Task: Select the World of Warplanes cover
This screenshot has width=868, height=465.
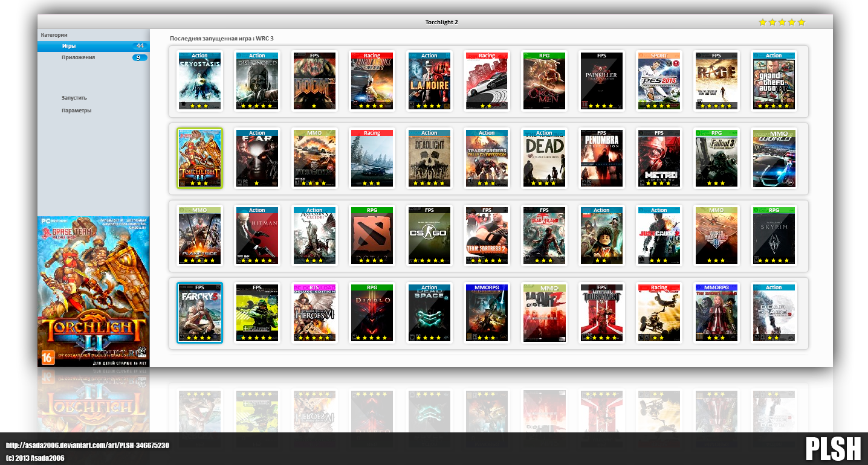Action: pos(716,236)
